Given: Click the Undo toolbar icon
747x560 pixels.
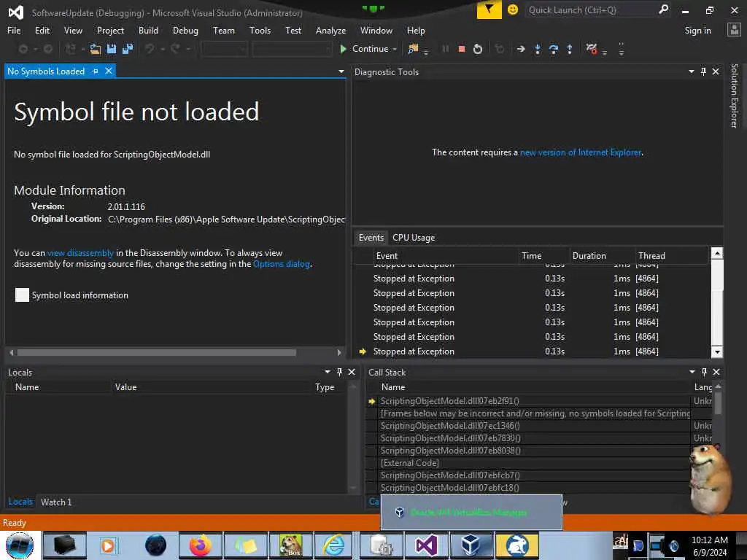Looking at the screenshot, I should pyautogui.click(x=149, y=49).
